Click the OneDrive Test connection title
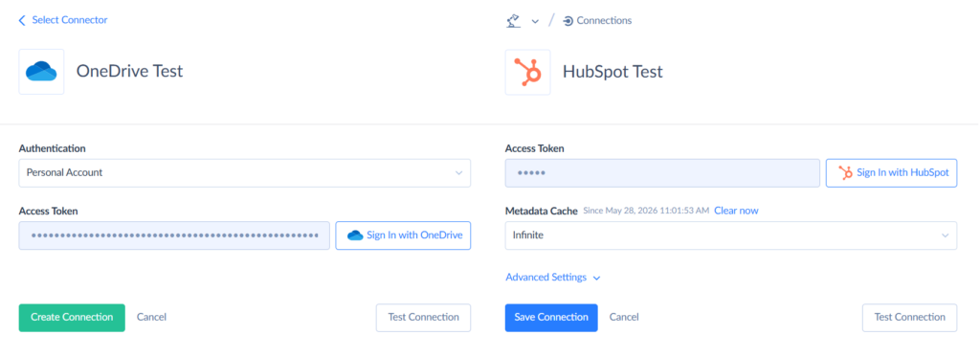The height and width of the screenshot is (358, 980). point(129,71)
